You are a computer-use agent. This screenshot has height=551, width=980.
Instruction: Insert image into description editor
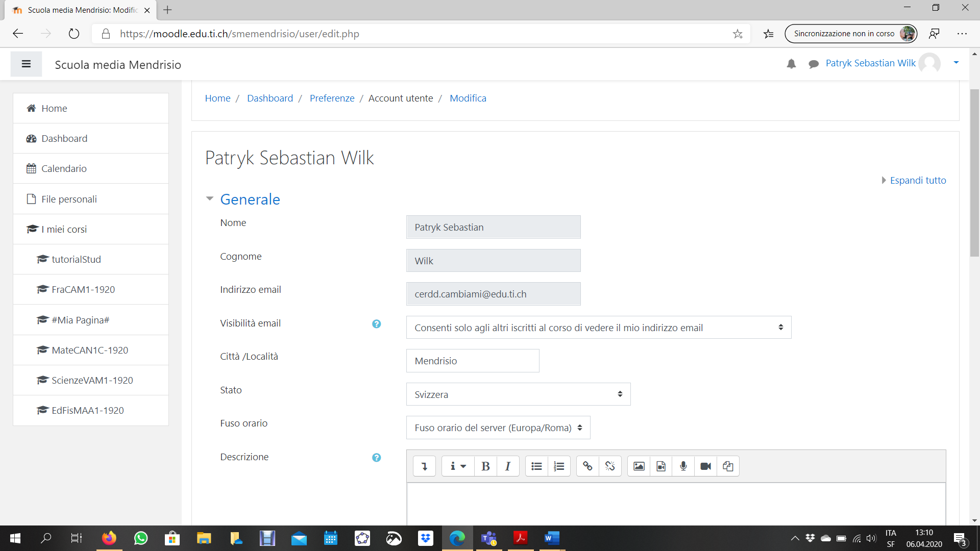pos(639,466)
